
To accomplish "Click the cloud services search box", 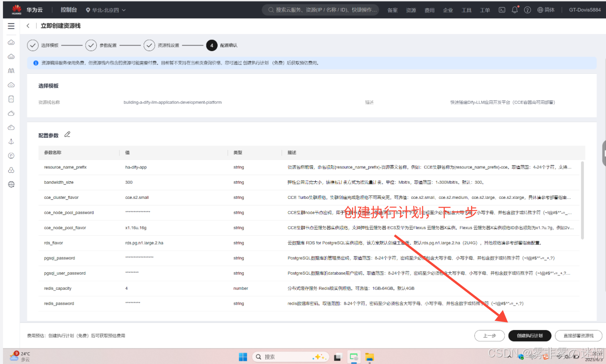I will point(321,10).
